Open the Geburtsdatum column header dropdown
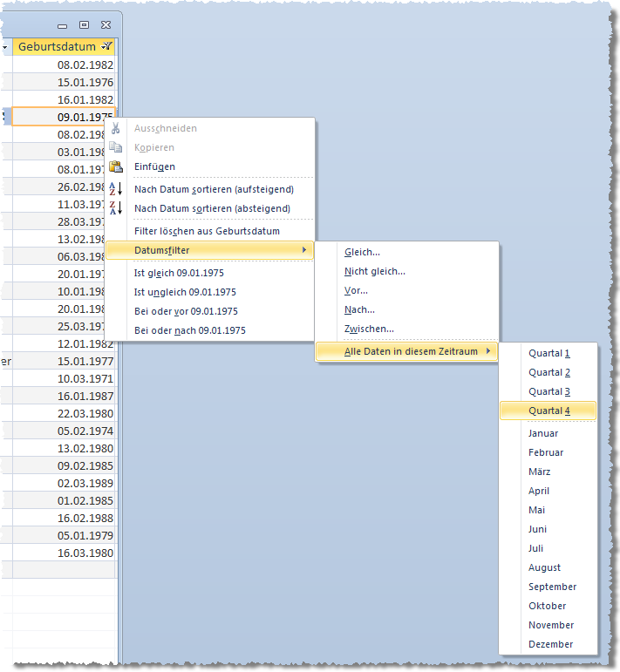620x672 pixels. click(106, 46)
